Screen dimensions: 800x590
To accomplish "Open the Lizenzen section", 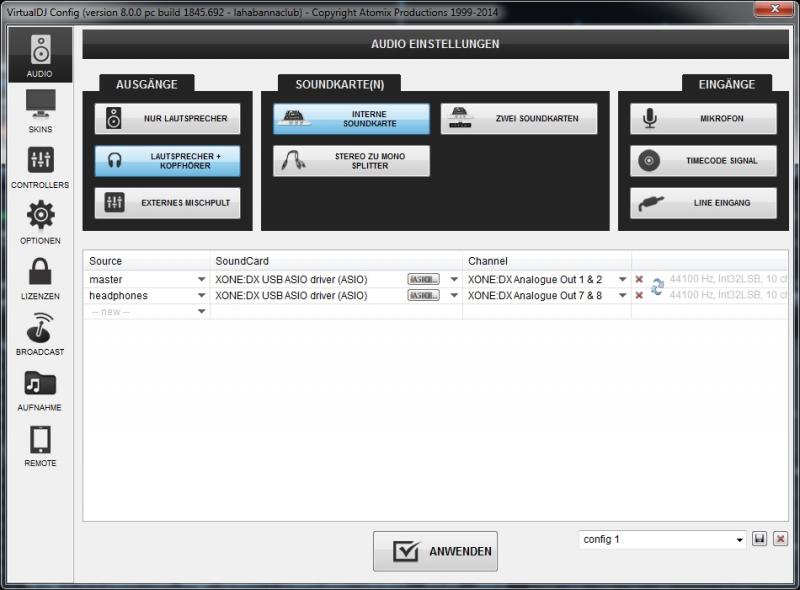I will [x=40, y=279].
